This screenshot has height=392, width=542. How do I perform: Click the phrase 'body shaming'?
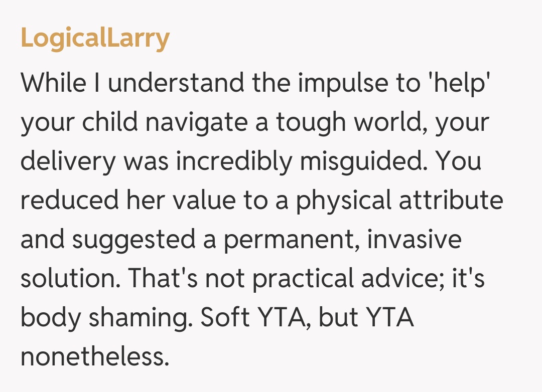(x=105, y=318)
